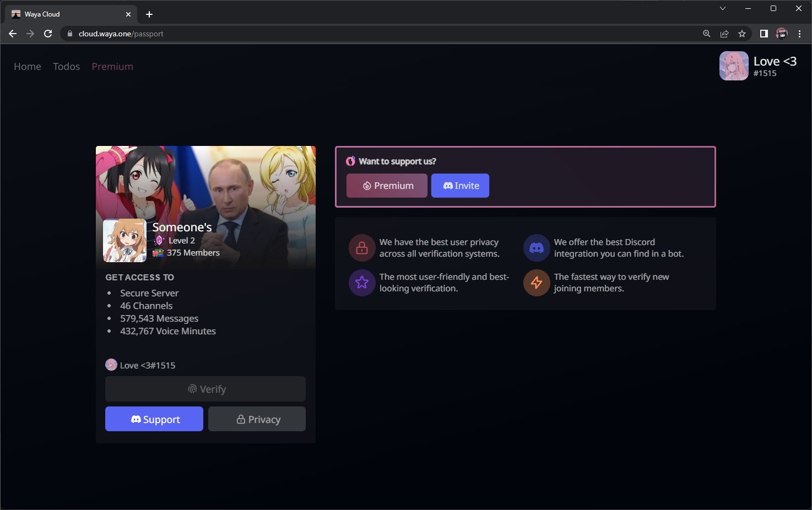Click the 46 Channels list item

(147, 306)
